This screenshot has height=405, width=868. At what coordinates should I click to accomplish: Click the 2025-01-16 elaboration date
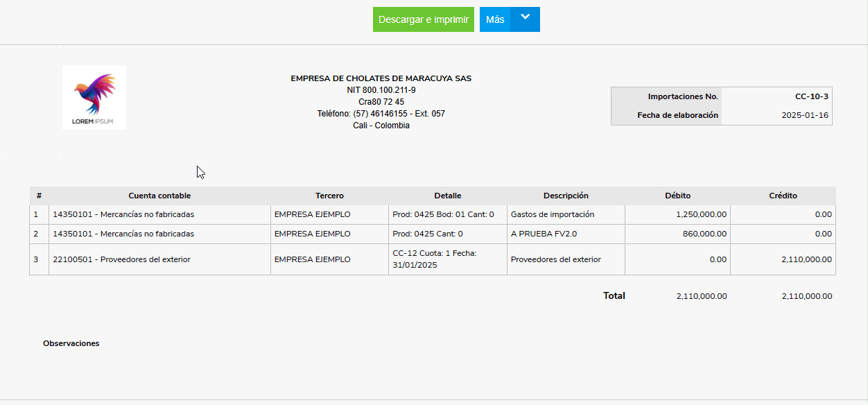[804, 115]
